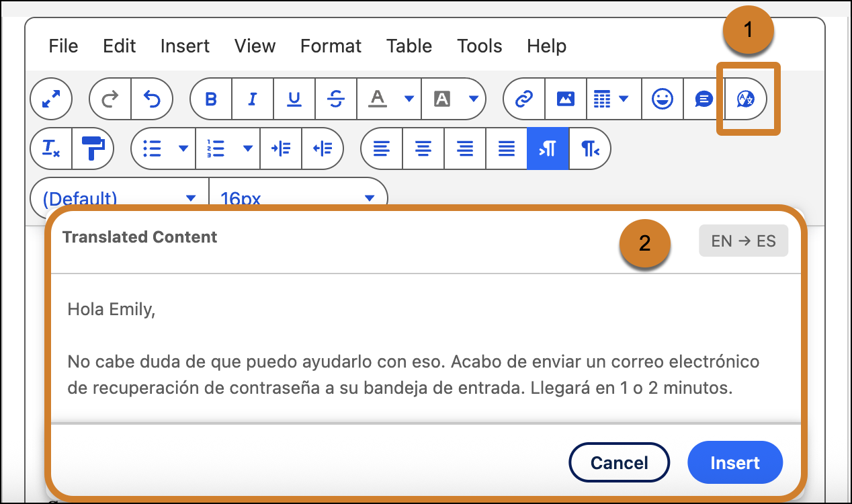The image size is (852, 504).
Task: Apply bold formatting
Action: coord(211,99)
